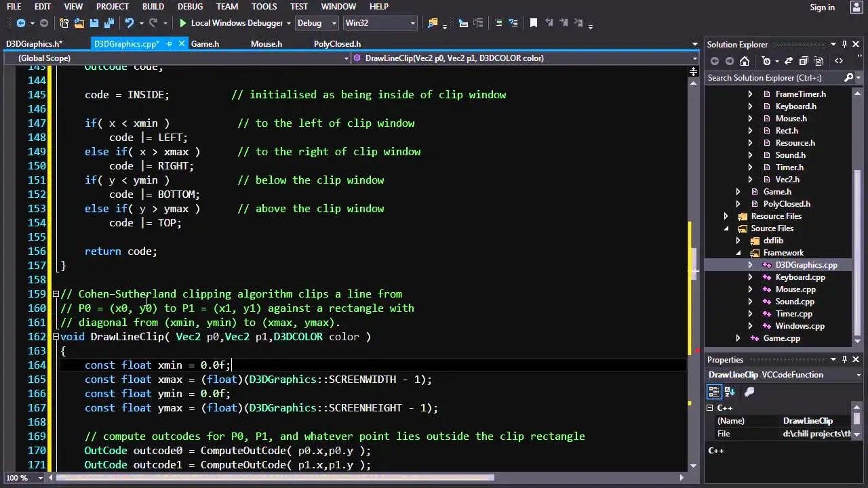Select FrameTimer.h in Solution Explorer
The width and height of the screenshot is (868, 488).
point(800,94)
